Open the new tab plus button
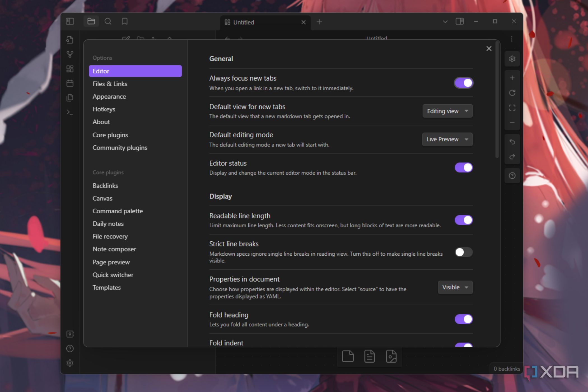The height and width of the screenshot is (392, 588). (x=319, y=22)
